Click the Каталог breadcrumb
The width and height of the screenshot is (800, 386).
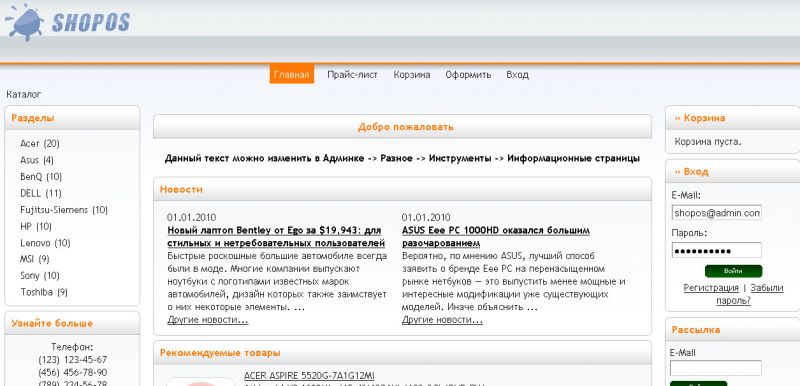[23, 94]
